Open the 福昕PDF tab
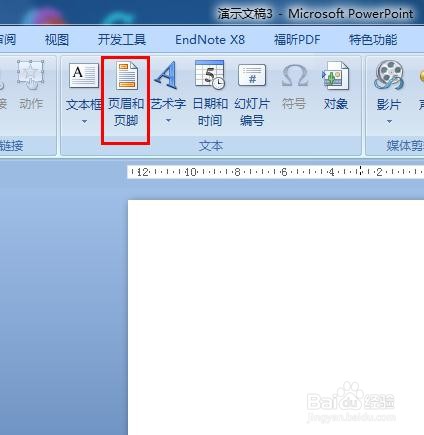This screenshot has width=424, height=435. tap(297, 40)
